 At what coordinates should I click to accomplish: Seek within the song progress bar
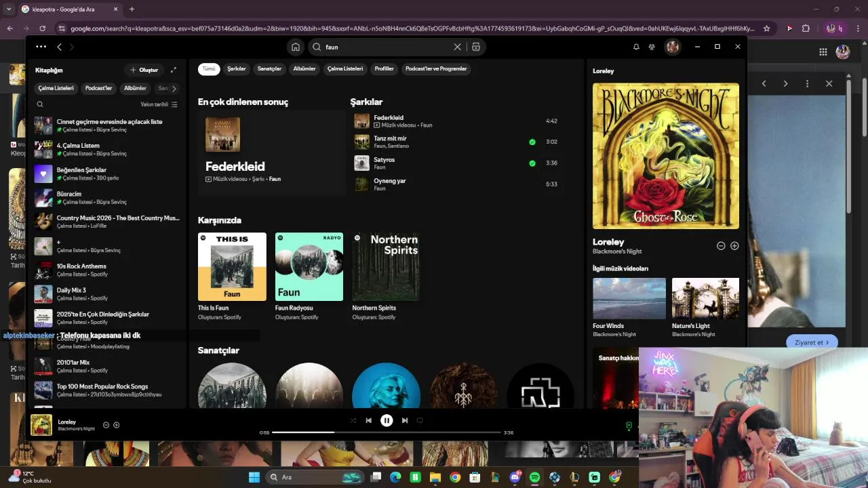(387, 432)
